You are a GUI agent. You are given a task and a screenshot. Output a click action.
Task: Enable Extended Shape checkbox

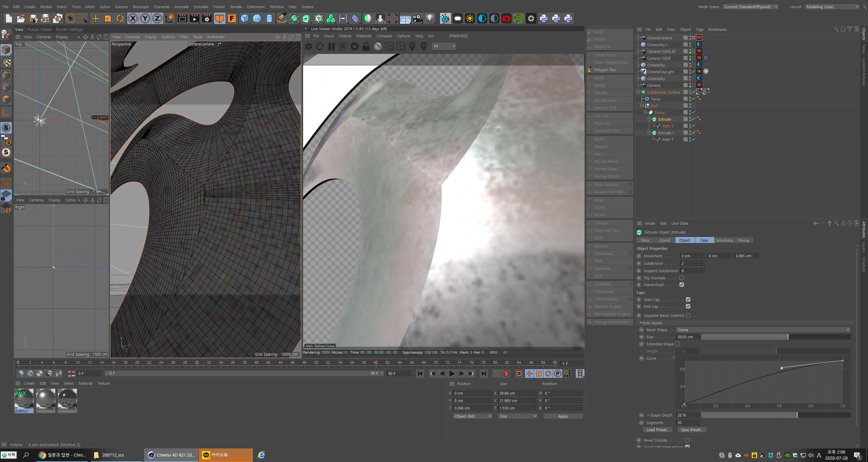(677, 344)
